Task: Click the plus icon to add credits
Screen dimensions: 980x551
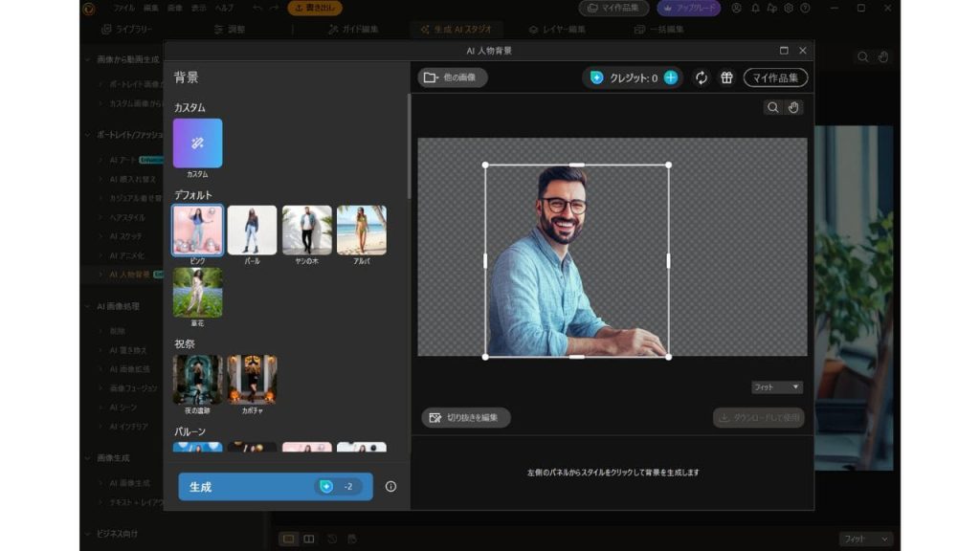Action: (x=670, y=77)
